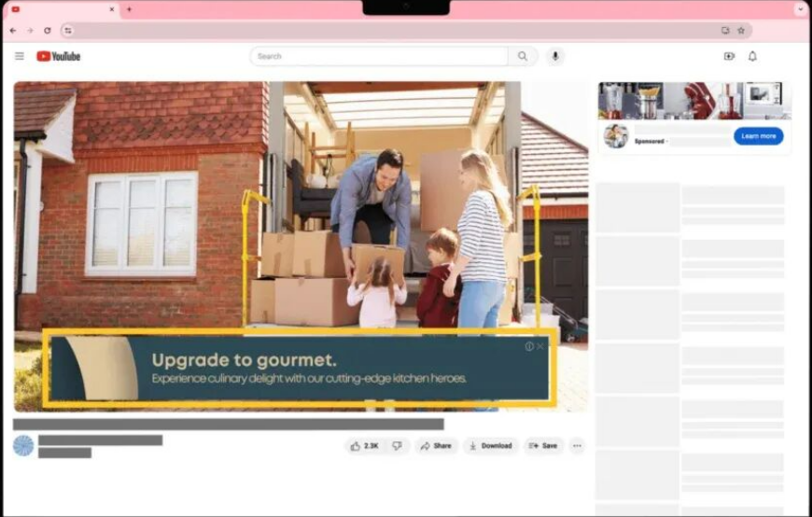Open the ad info icon on the banner
812x517 pixels.
point(529,346)
